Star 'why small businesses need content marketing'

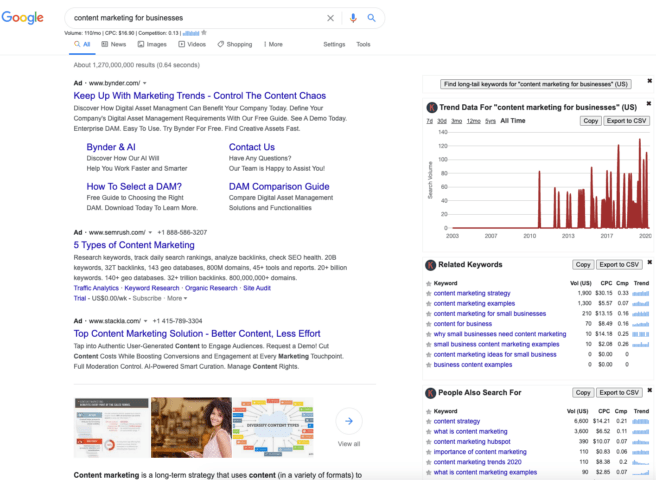point(428,334)
